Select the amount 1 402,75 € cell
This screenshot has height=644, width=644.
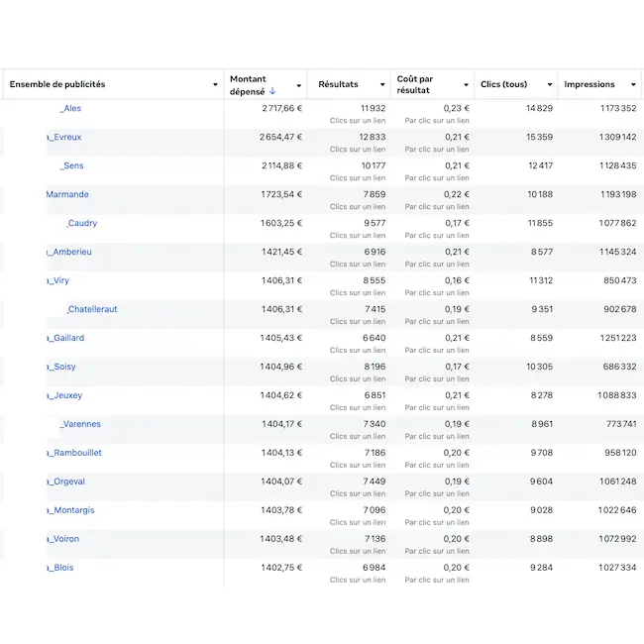(281, 568)
